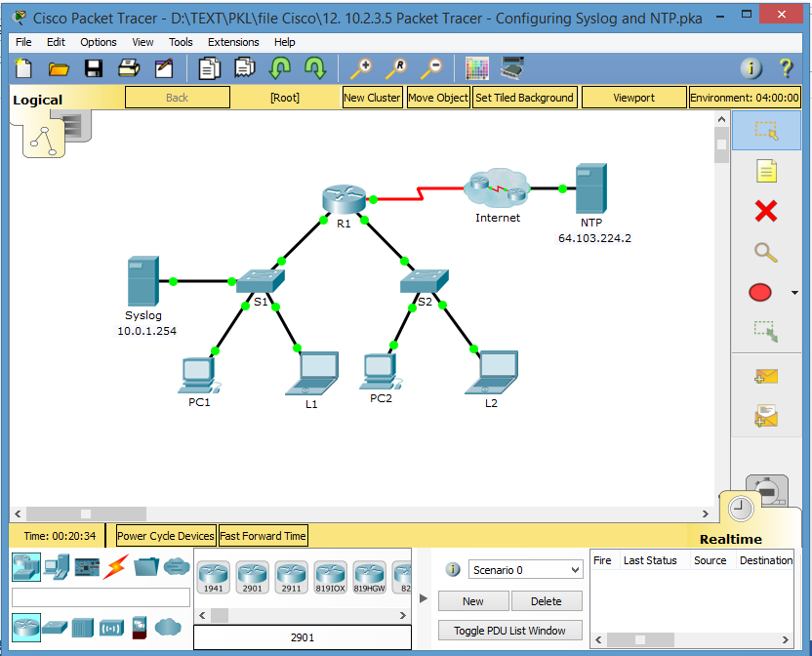
Task: Add a Simple PDU with the envelope icon
Action: (766, 376)
